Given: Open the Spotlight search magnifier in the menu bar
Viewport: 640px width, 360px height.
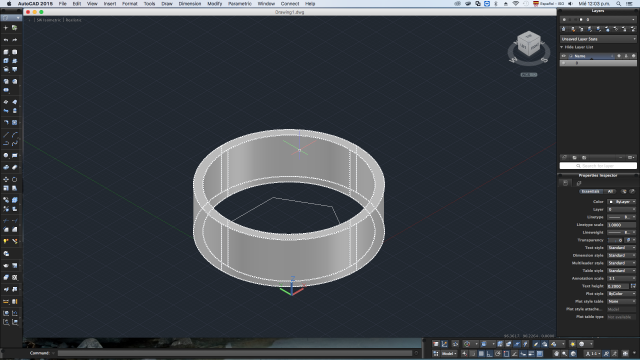Looking at the screenshot, I should click(x=619, y=4).
